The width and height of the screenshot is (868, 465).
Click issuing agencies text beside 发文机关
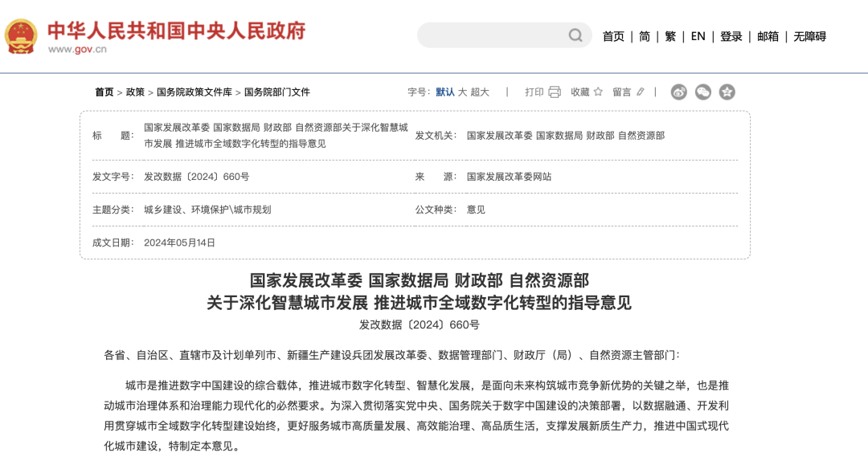(x=566, y=136)
